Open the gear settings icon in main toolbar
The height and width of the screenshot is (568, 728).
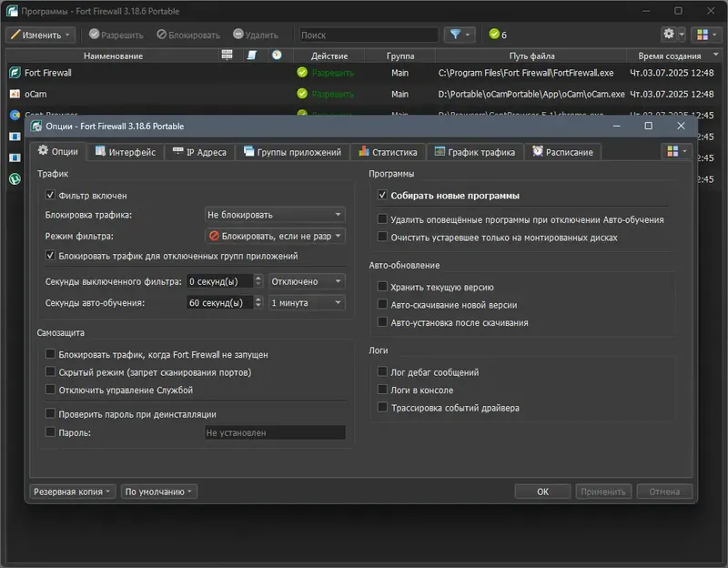tap(669, 34)
